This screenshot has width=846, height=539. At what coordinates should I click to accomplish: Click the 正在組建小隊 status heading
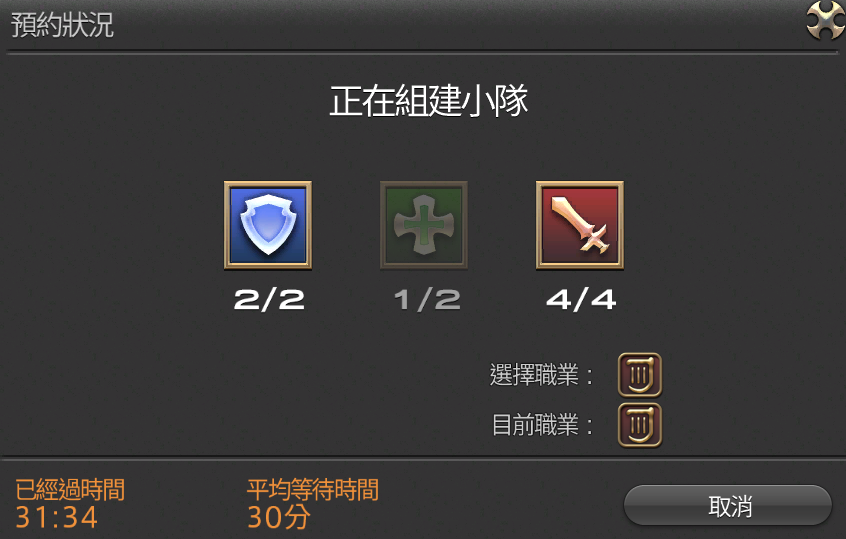click(x=428, y=101)
